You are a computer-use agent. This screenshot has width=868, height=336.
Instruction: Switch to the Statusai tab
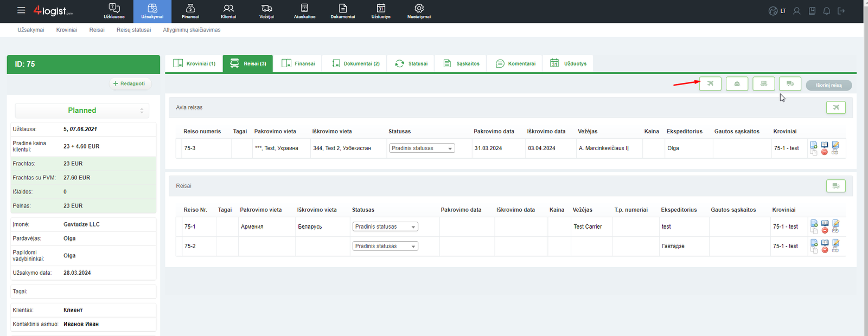click(x=411, y=63)
